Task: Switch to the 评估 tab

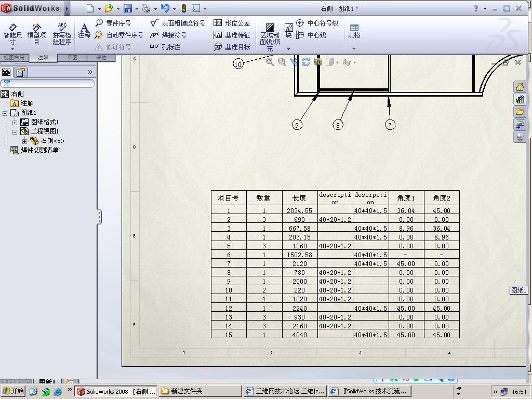Action: pos(101,58)
